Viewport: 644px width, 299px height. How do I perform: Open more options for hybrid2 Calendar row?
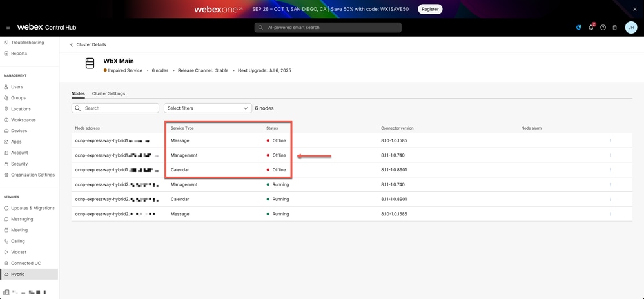tap(610, 199)
